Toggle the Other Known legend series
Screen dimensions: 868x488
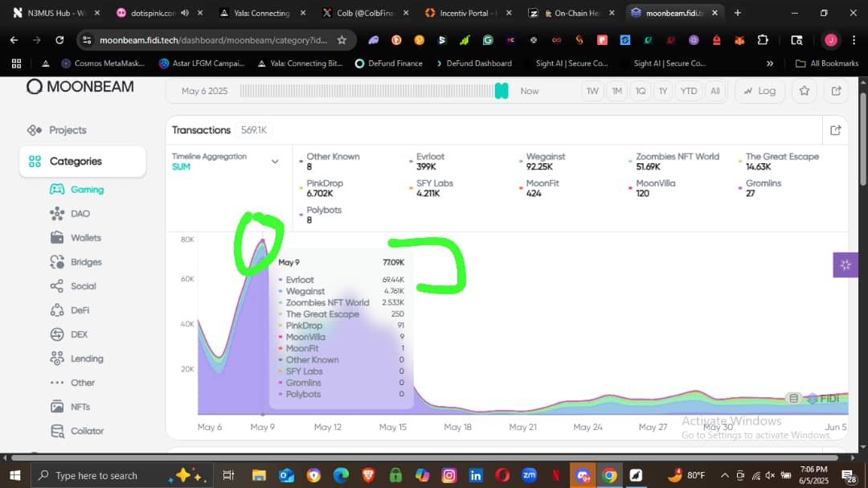pos(330,161)
